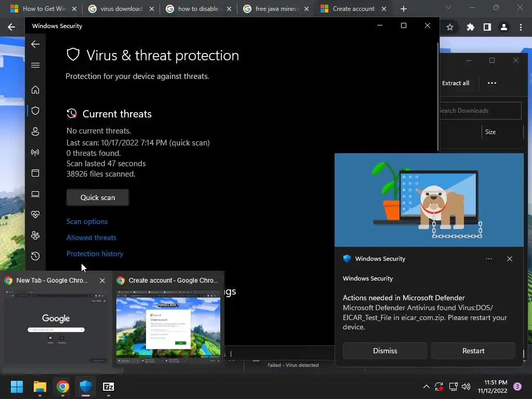532x399 pixels.
Task: Open Chrome profile avatar icon
Action: point(504,27)
